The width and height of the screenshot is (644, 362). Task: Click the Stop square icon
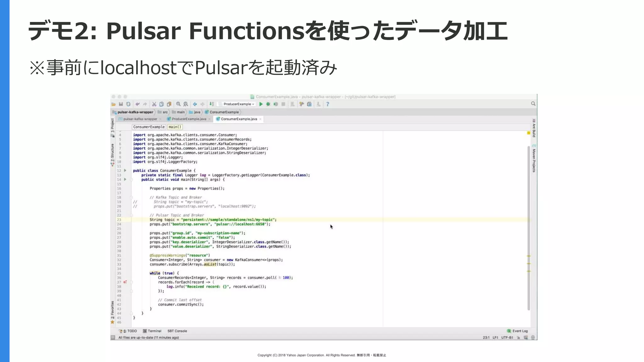(x=283, y=104)
